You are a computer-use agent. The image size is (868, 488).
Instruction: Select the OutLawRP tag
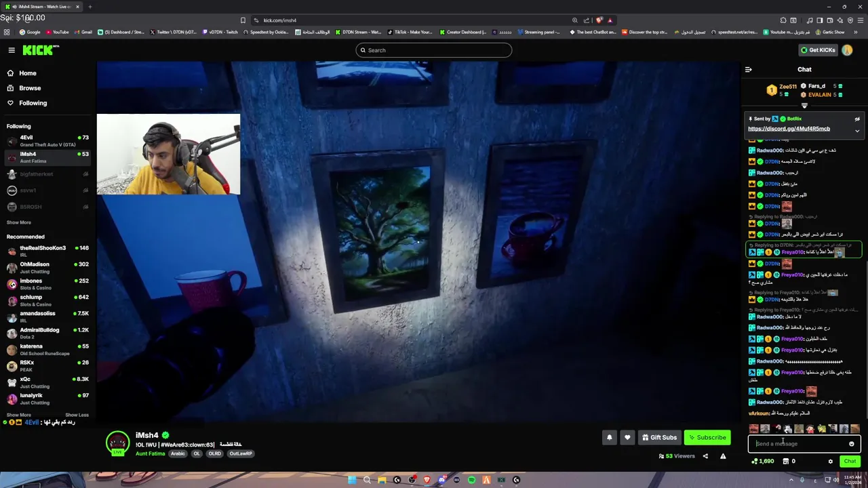pos(241,453)
